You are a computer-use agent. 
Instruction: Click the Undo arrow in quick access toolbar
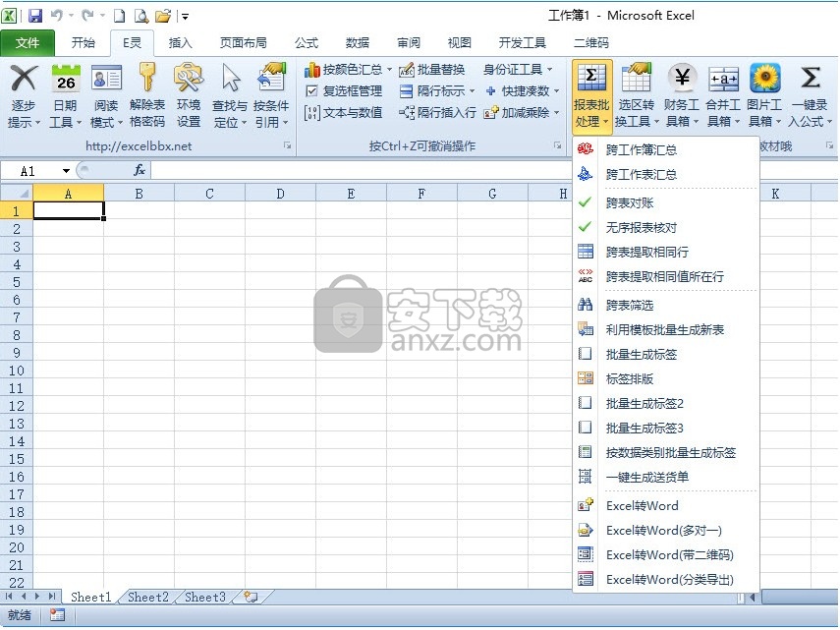(57, 16)
